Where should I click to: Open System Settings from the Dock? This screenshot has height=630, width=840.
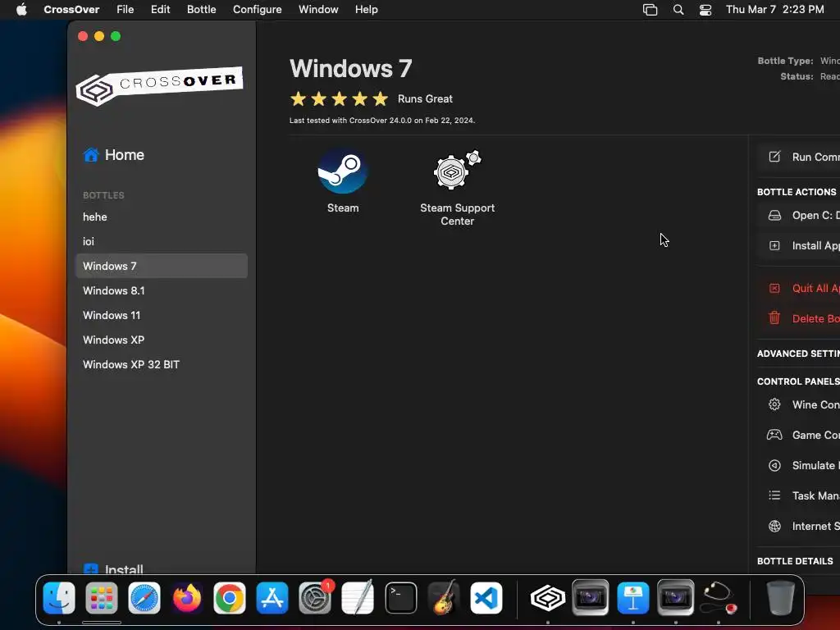tap(315, 598)
